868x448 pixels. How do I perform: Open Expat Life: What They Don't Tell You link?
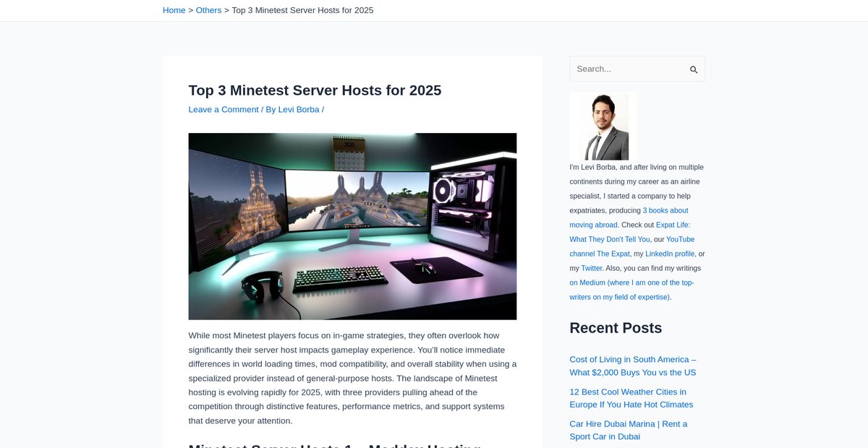629,232
